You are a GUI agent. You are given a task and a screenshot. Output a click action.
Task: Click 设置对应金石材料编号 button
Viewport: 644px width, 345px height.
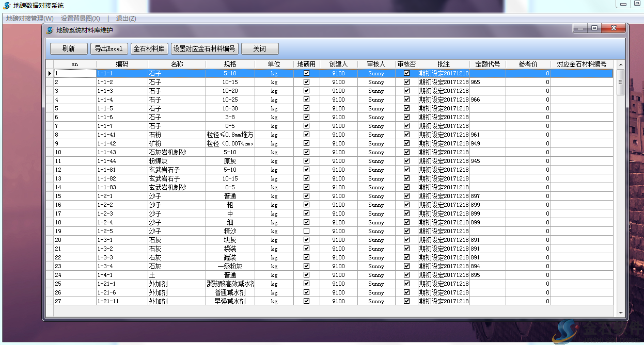[x=205, y=48]
